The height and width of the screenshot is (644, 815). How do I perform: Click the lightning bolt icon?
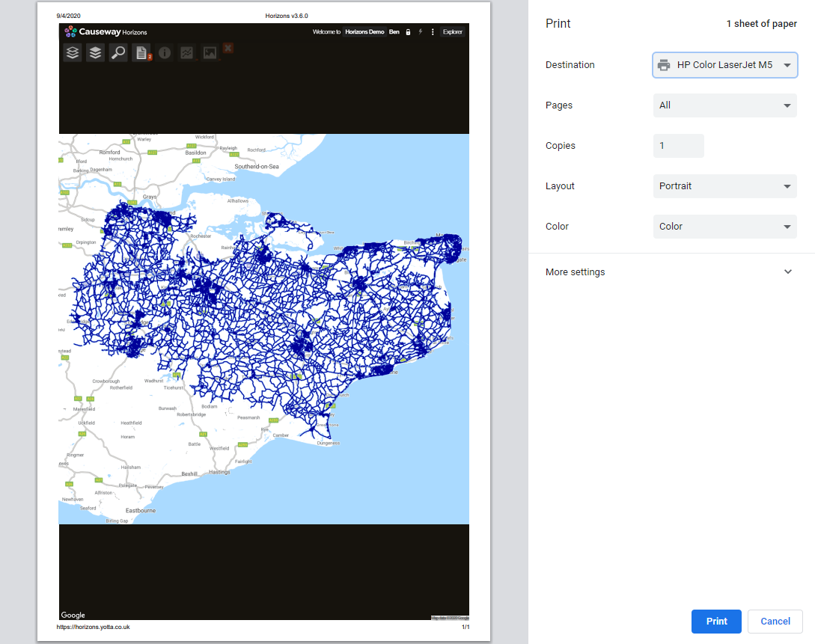(421, 32)
